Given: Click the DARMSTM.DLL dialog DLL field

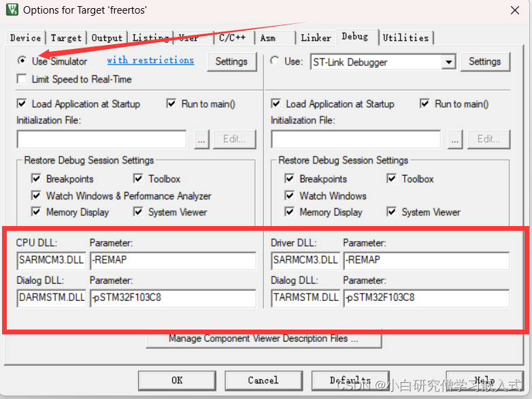Looking at the screenshot, I should click(51, 298).
